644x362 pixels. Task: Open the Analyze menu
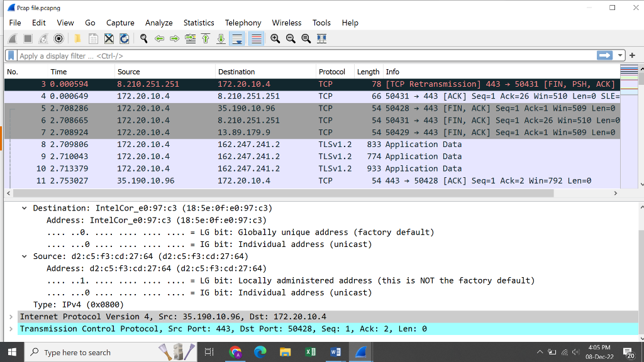158,23
